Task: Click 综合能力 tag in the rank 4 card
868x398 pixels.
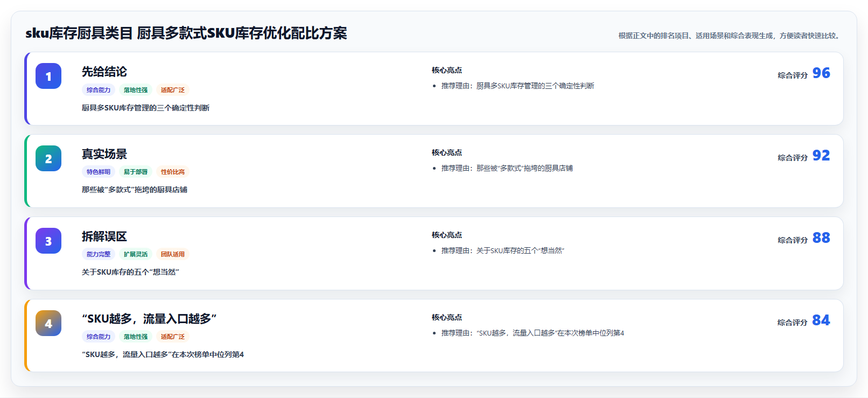Action: 99,337
